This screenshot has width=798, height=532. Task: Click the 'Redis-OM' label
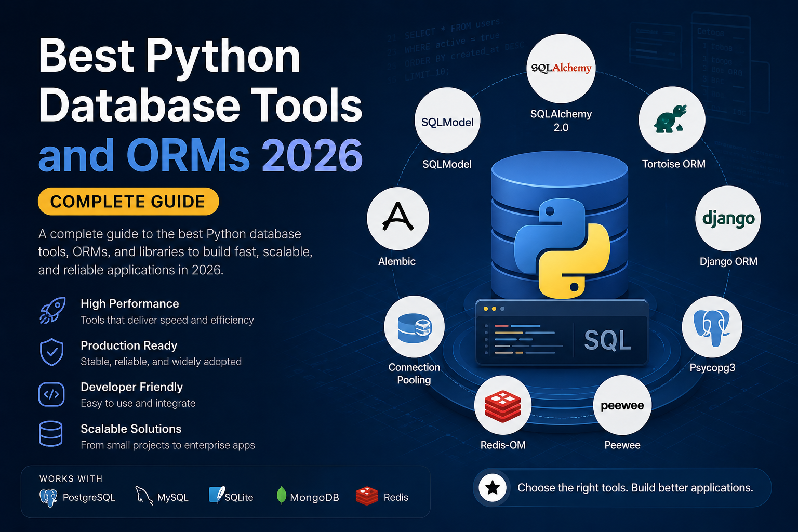click(x=503, y=445)
